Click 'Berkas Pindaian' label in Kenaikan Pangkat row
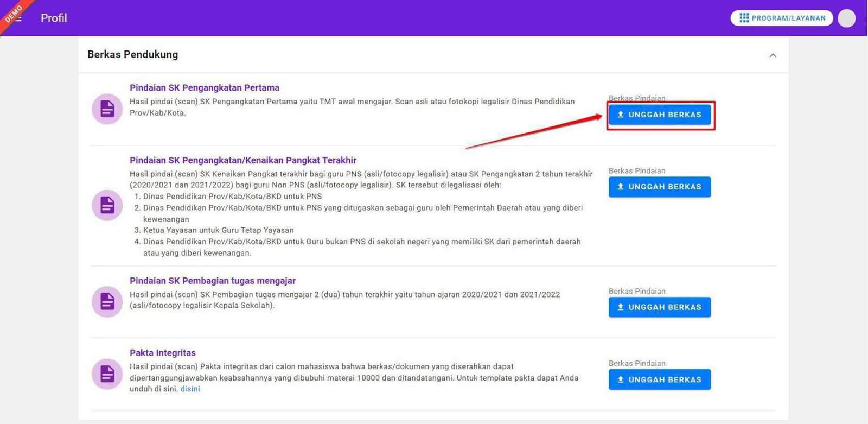The width and height of the screenshot is (868, 424). pyautogui.click(x=637, y=170)
